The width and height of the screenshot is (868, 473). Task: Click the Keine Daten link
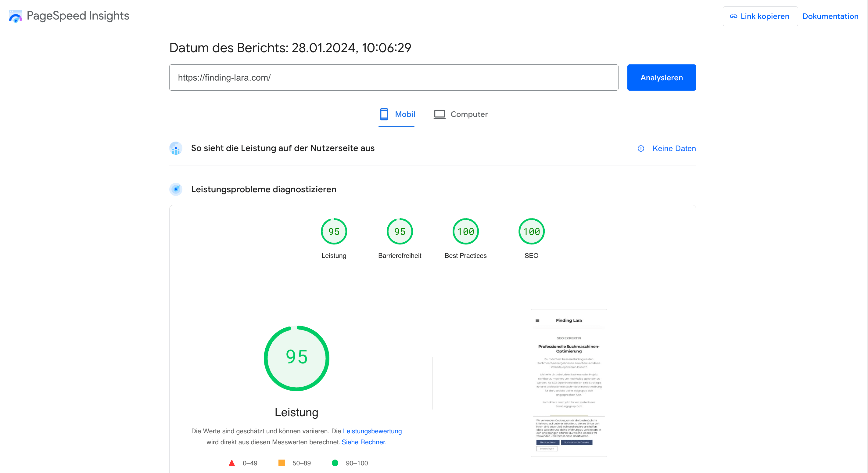pyautogui.click(x=674, y=148)
